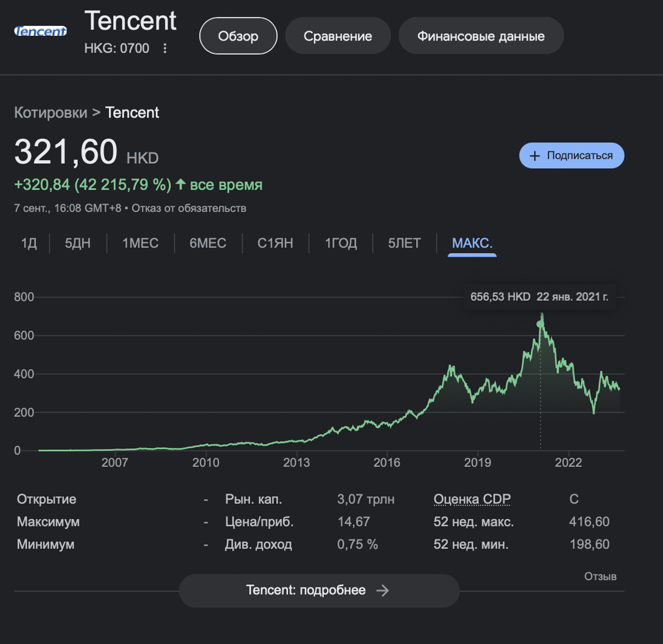Click the Отзыв feedback link
This screenshot has height=644, width=663.
pos(600,576)
